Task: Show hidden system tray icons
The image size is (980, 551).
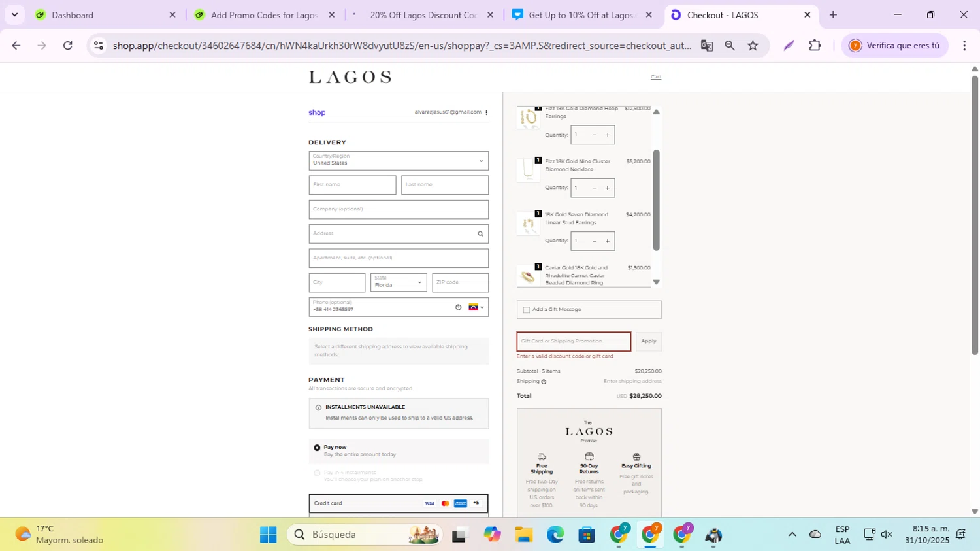Action: tap(792, 535)
